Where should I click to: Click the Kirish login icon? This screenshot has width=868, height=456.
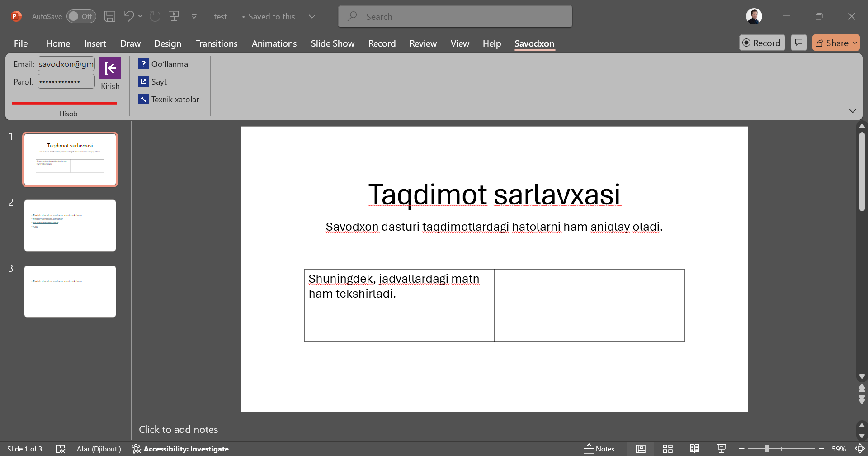click(x=110, y=69)
